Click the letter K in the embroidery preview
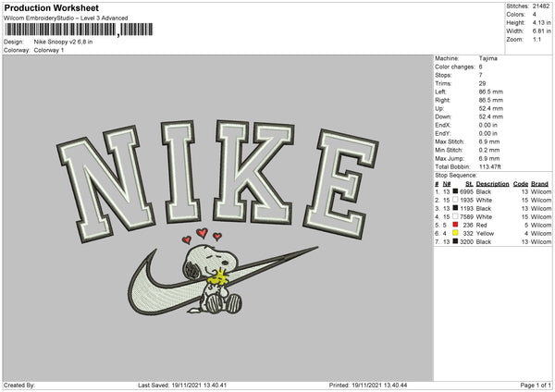 click(x=253, y=172)
